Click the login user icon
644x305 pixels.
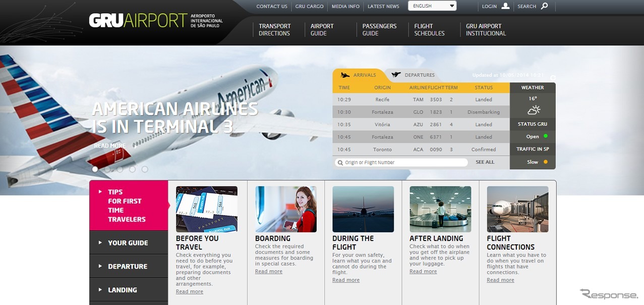click(505, 6)
